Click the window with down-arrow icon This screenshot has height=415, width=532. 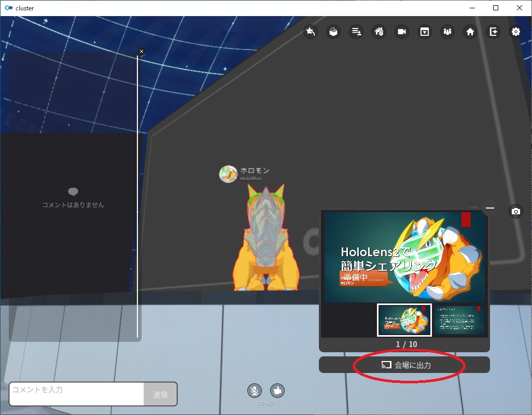click(x=425, y=32)
